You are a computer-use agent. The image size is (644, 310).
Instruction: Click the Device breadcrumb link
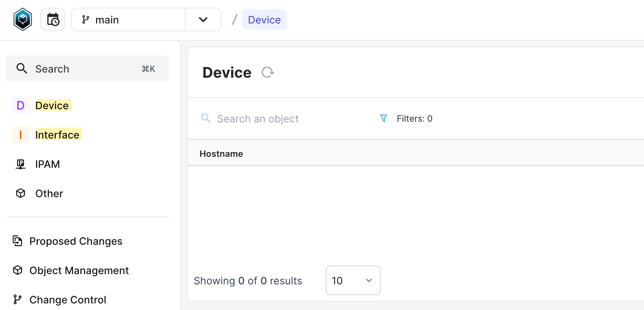coord(264,20)
